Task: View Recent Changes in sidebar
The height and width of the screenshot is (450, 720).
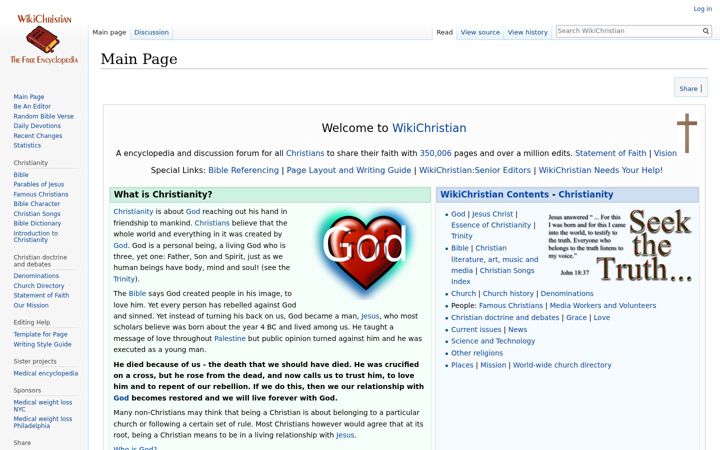Action: coord(38,136)
